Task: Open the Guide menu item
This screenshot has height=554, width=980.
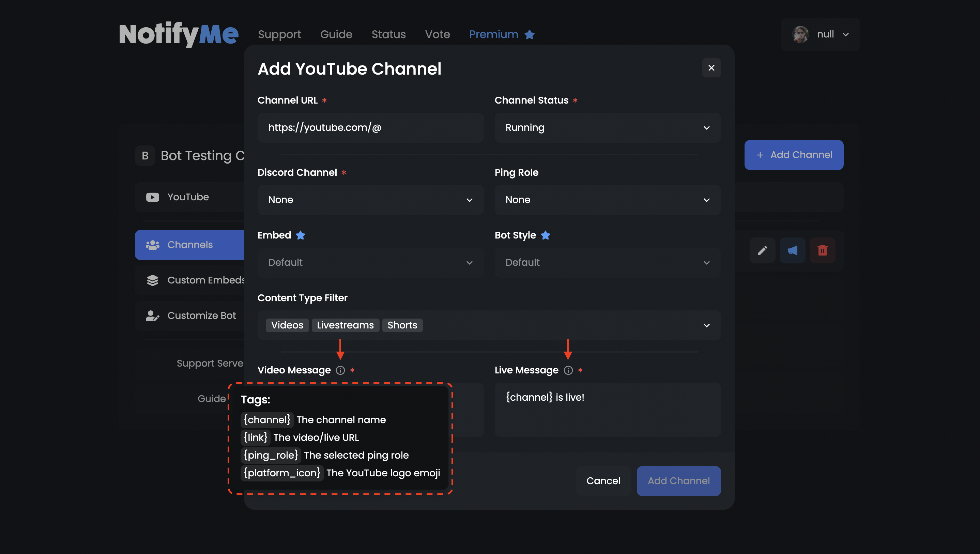Action: coord(336,35)
